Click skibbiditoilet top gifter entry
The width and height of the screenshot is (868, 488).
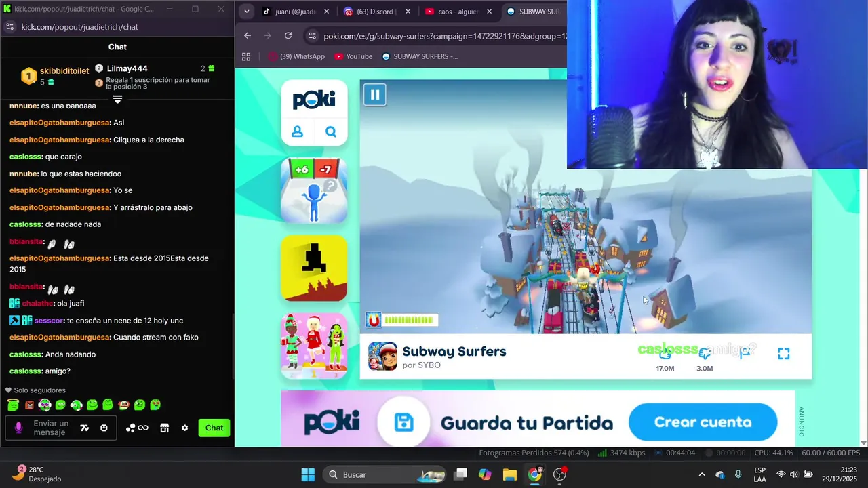click(55, 76)
